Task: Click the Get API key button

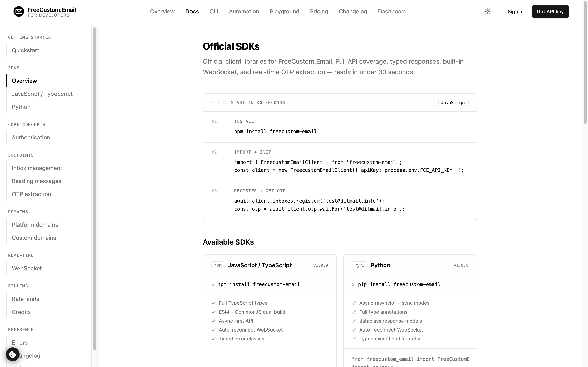Action: [x=550, y=11]
